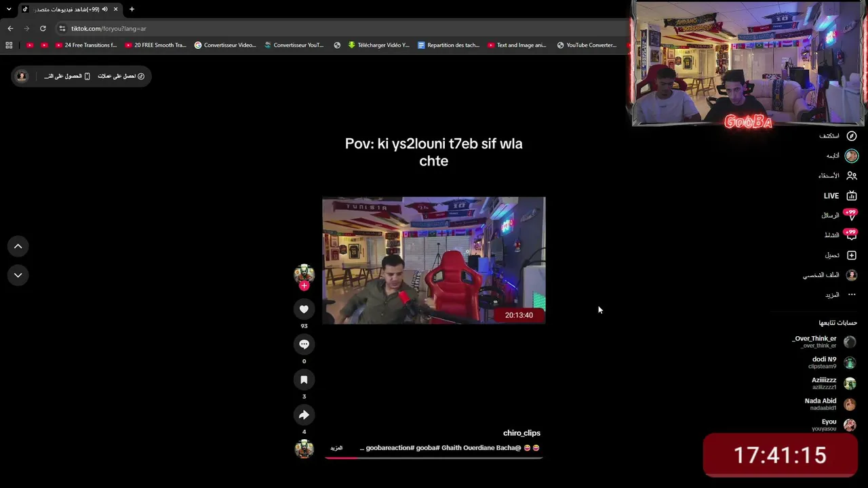
Task: Click the globe bookmark icon after Convertisseur YouT
Action: click(337, 45)
